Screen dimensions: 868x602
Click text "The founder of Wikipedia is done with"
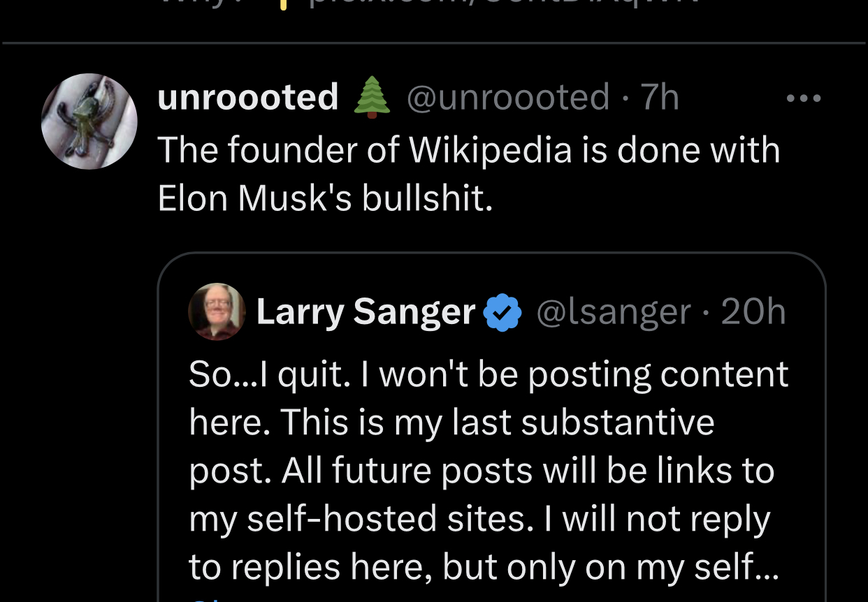pyautogui.click(x=468, y=150)
